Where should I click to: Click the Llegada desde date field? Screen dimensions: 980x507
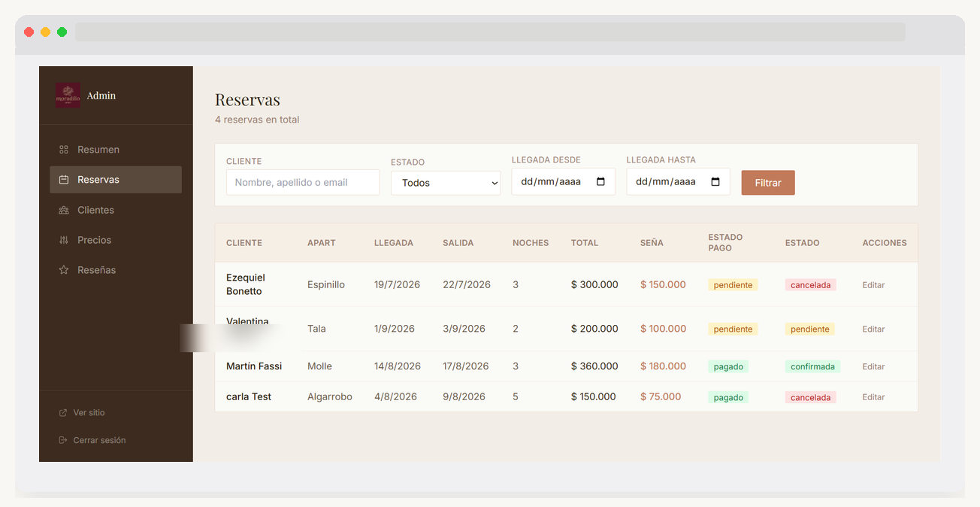(564, 181)
